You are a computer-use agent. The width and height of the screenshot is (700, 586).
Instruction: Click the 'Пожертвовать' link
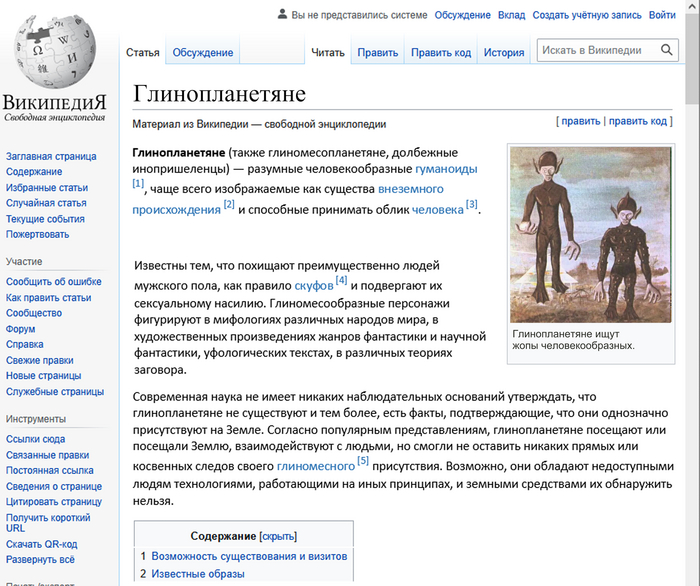click(x=38, y=234)
